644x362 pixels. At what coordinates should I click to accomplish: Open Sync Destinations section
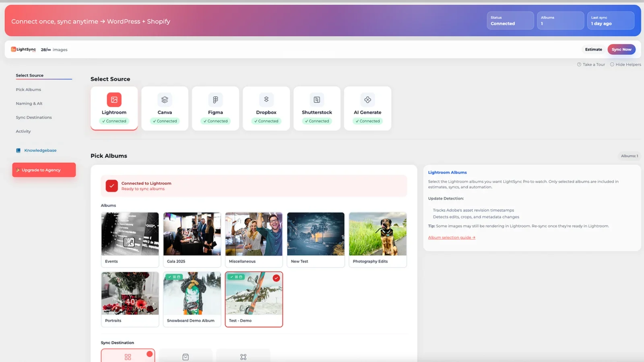coord(34,117)
